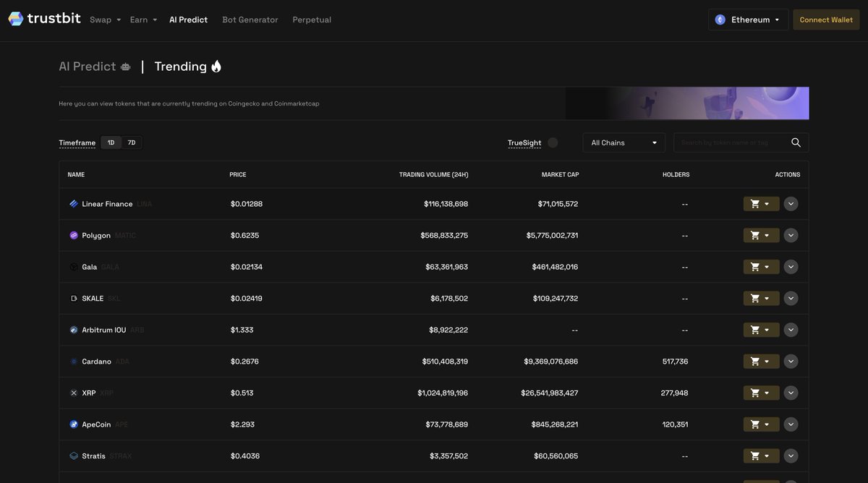Click the Trending flame icon
Image resolution: width=868 pixels, height=483 pixels.
[216, 66]
